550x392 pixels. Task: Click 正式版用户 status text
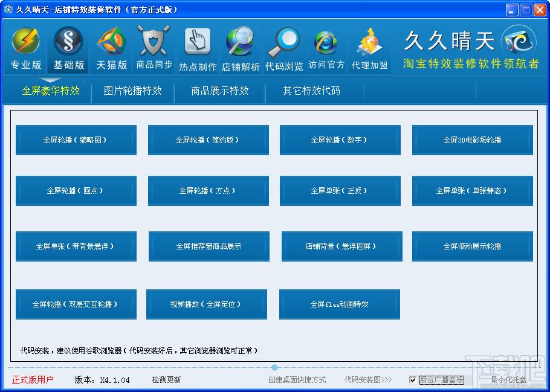(33, 380)
